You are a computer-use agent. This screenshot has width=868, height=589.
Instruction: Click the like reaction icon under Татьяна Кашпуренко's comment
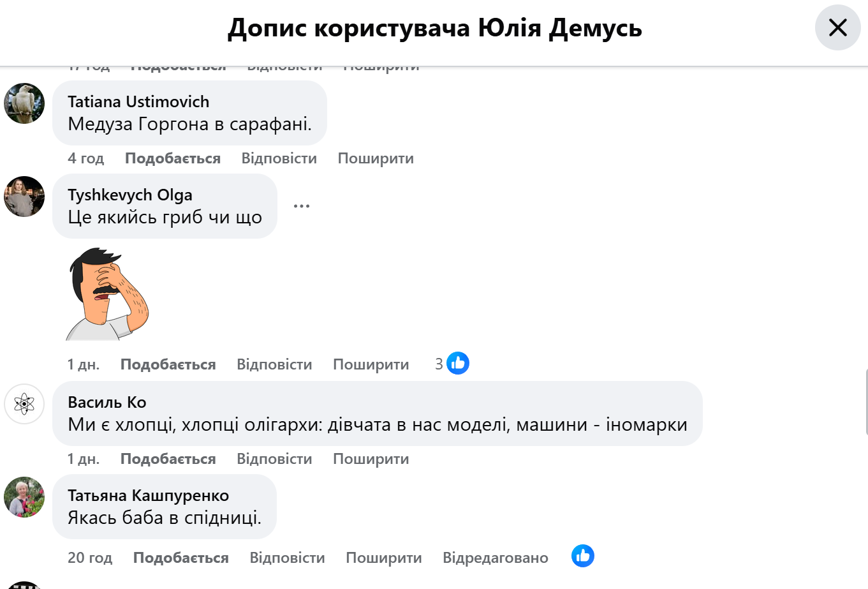[x=582, y=556]
